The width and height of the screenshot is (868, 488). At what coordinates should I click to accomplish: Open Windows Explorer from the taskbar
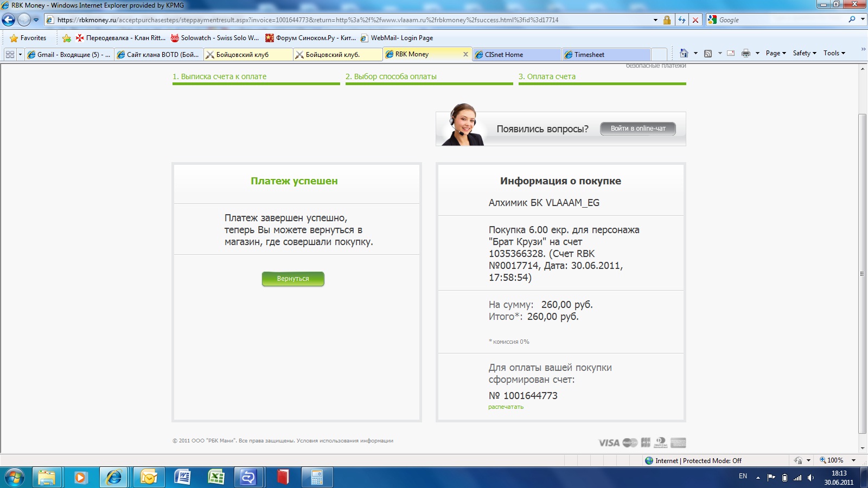(47, 478)
